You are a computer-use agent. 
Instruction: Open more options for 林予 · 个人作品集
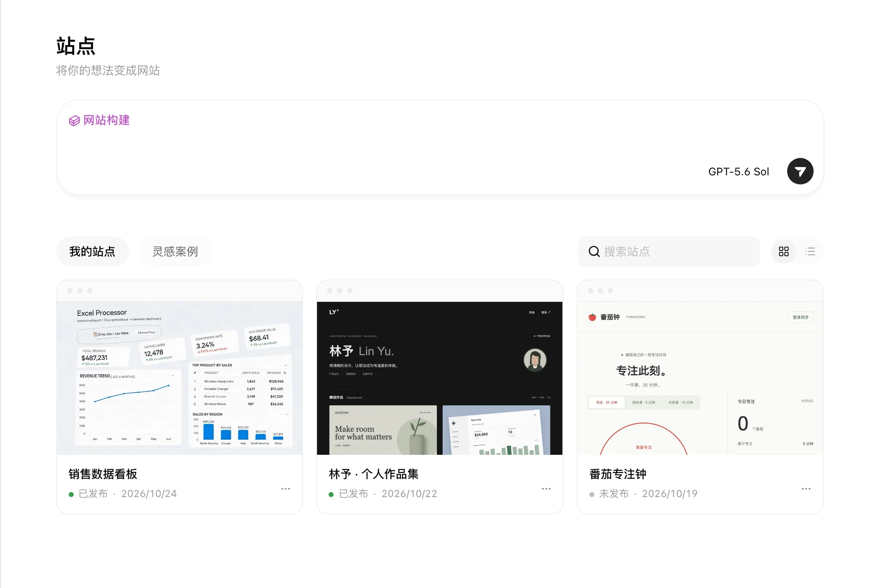[x=546, y=489]
